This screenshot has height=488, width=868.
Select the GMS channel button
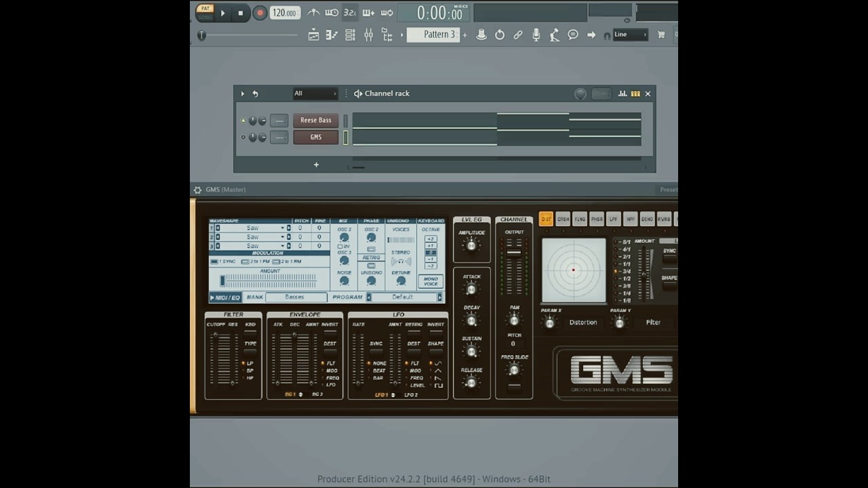point(316,137)
